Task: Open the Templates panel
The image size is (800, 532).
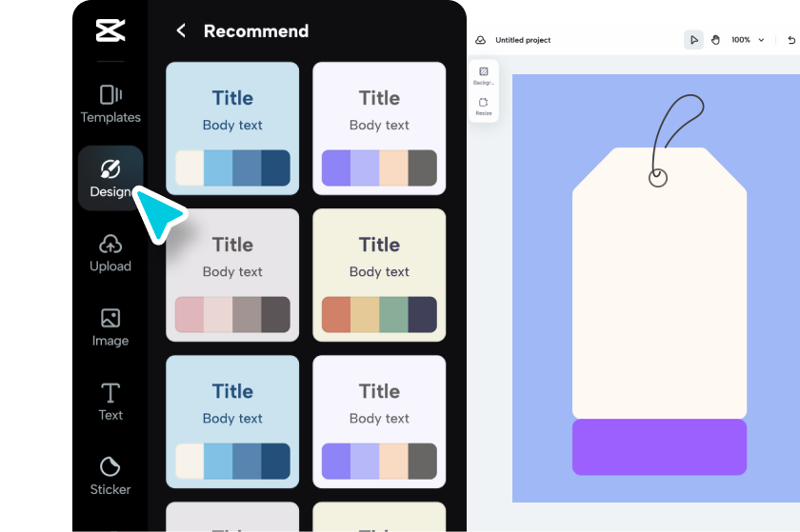Action: tap(110, 104)
